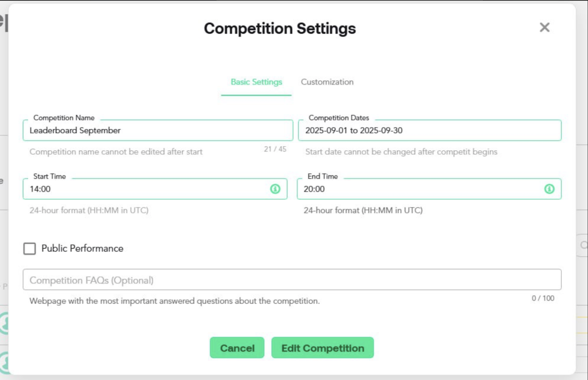Click the Start Time info icon
The height and width of the screenshot is (380, 588).
click(x=275, y=189)
